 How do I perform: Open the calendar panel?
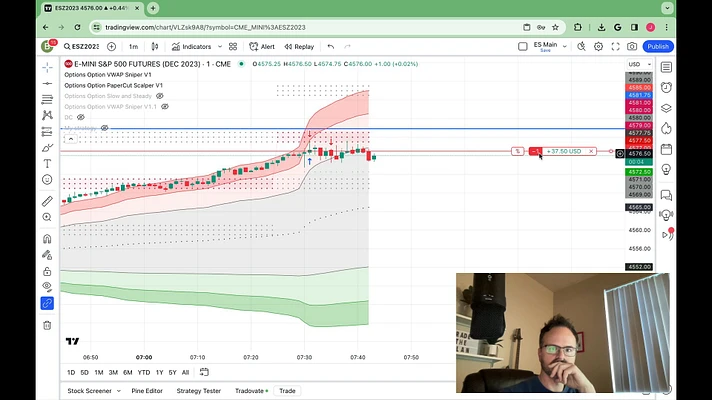pos(666,149)
